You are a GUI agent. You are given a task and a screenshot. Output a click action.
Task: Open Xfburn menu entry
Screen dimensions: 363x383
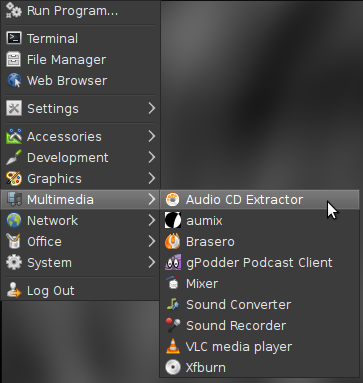[260, 367]
